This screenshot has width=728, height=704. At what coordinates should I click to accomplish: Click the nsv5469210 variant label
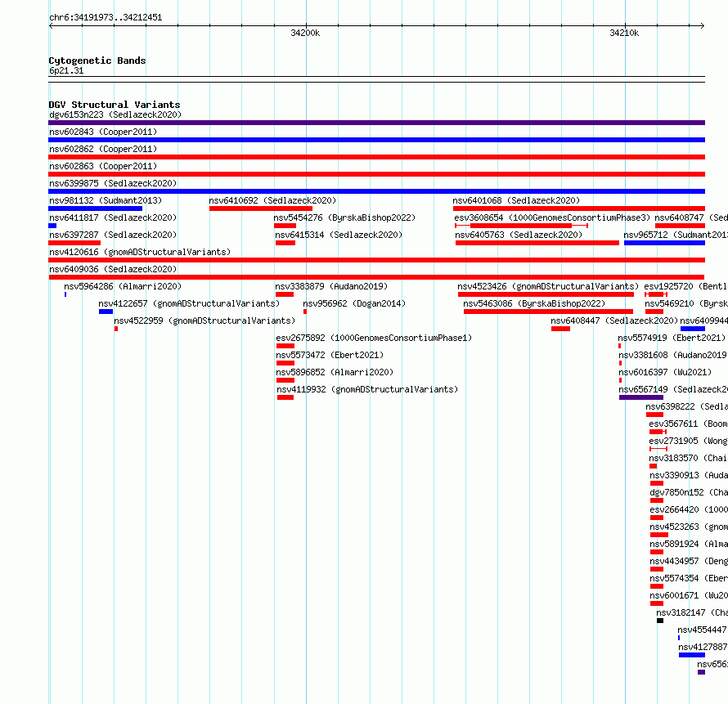[685, 303]
